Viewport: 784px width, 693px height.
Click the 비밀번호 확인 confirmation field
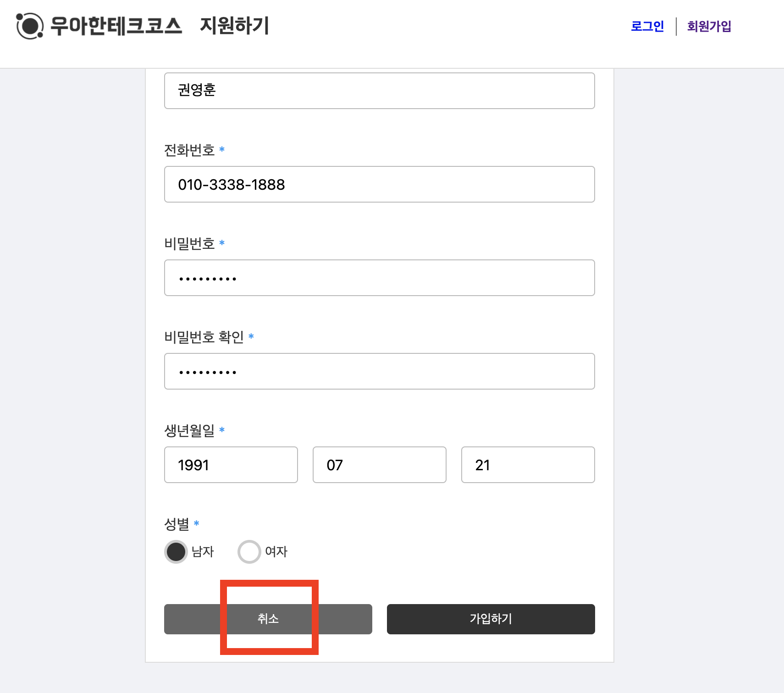[x=379, y=371]
